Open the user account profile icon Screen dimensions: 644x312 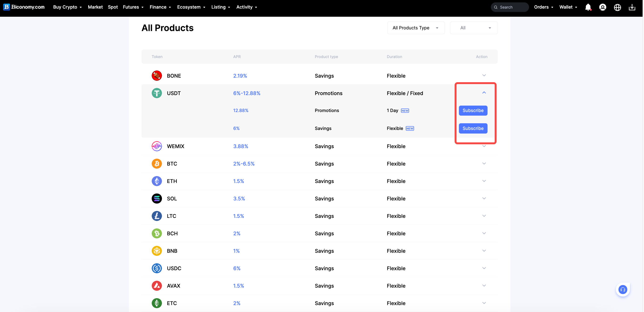pos(602,7)
